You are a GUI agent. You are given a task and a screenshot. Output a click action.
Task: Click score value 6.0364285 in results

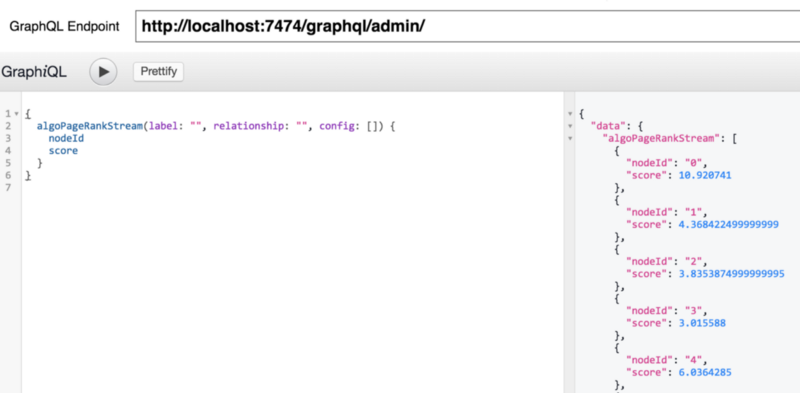[705, 373]
